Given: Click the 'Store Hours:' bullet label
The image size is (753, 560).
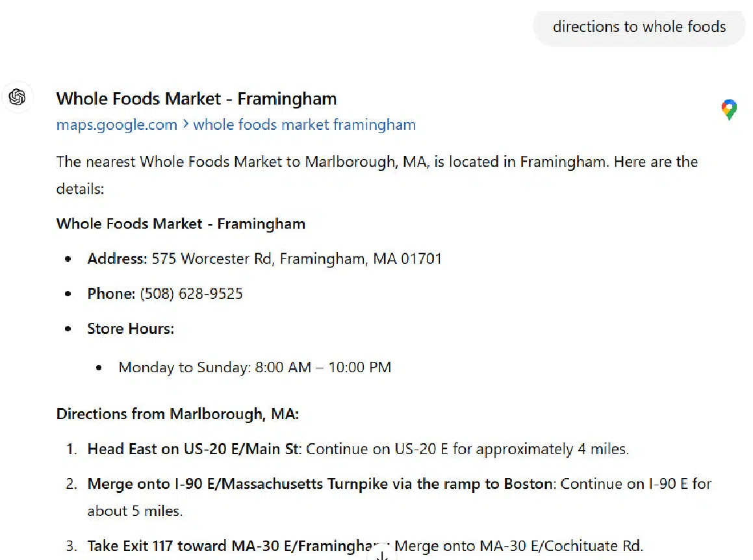Looking at the screenshot, I should click(x=131, y=329).
